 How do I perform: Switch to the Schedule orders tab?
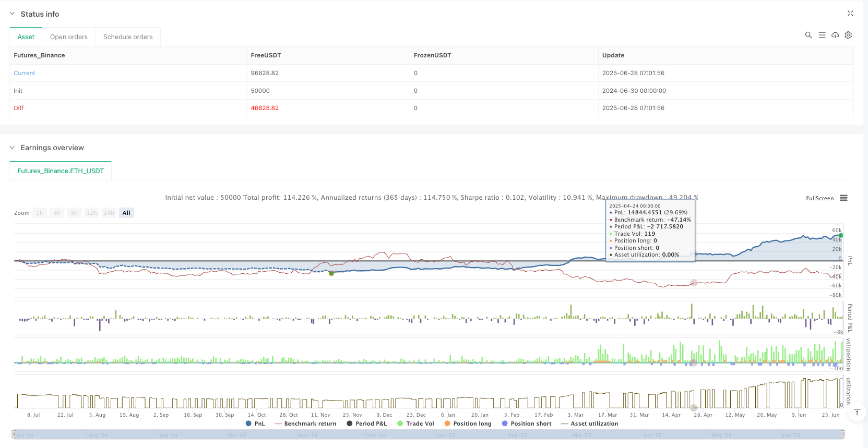tap(128, 37)
